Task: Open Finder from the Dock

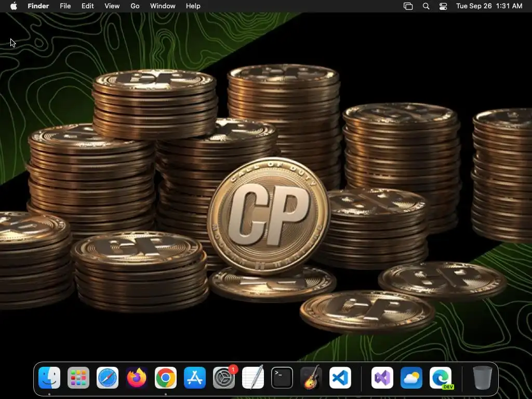Action: coord(49,378)
